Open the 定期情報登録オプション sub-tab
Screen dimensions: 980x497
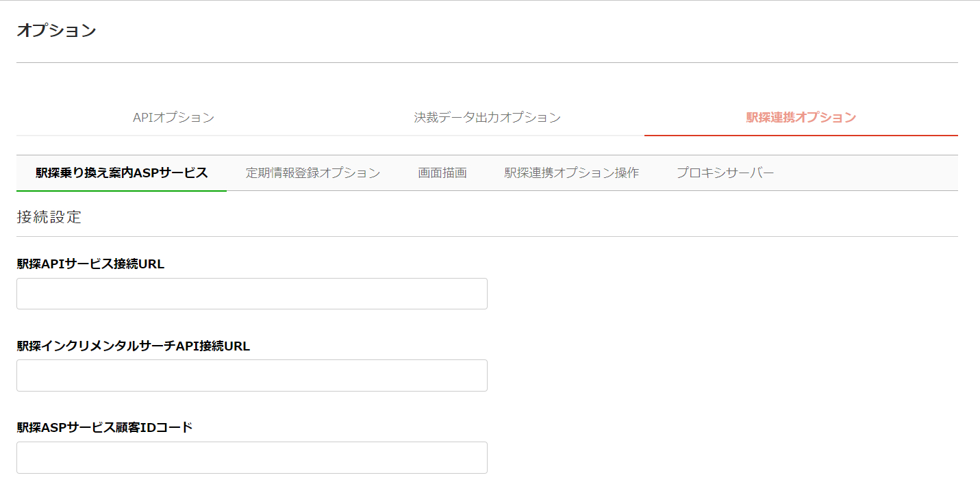click(x=313, y=173)
